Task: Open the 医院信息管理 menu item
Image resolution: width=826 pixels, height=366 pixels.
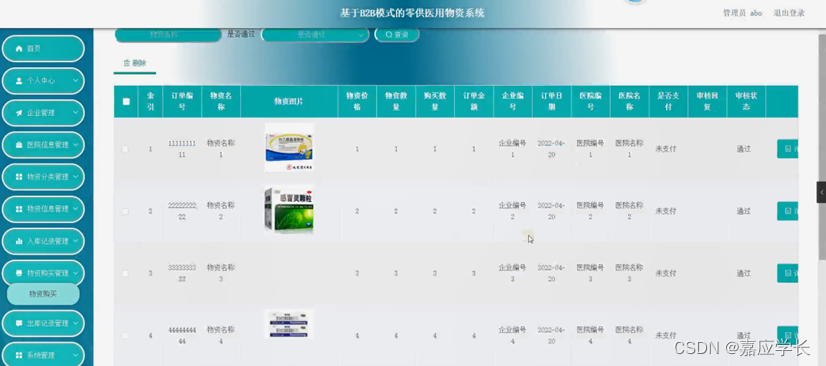Action: [43, 145]
